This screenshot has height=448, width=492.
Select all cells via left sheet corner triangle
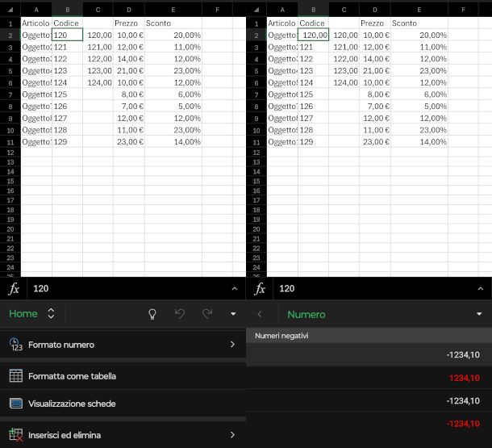tap(10, 10)
